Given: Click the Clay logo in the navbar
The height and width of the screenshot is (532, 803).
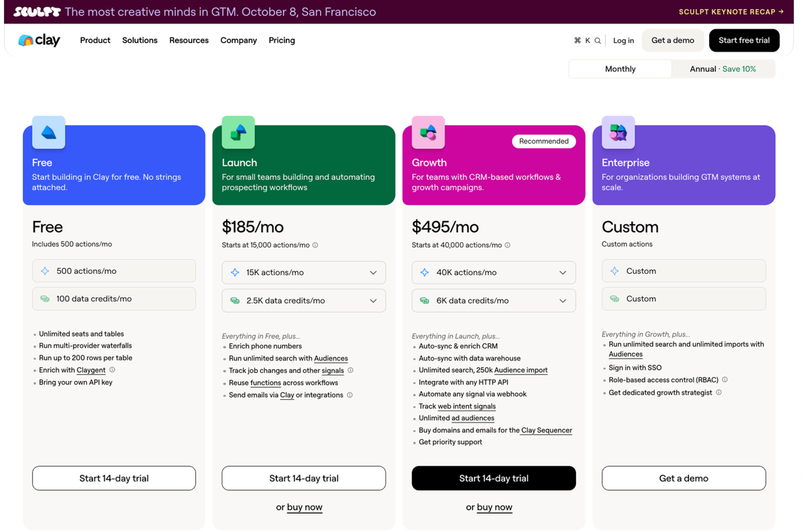Looking at the screenshot, I should pos(39,40).
